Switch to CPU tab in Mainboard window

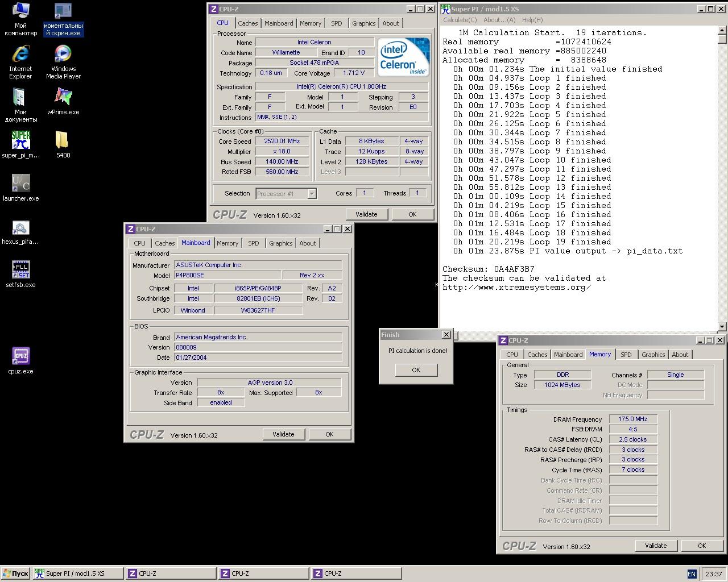tap(139, 243)
